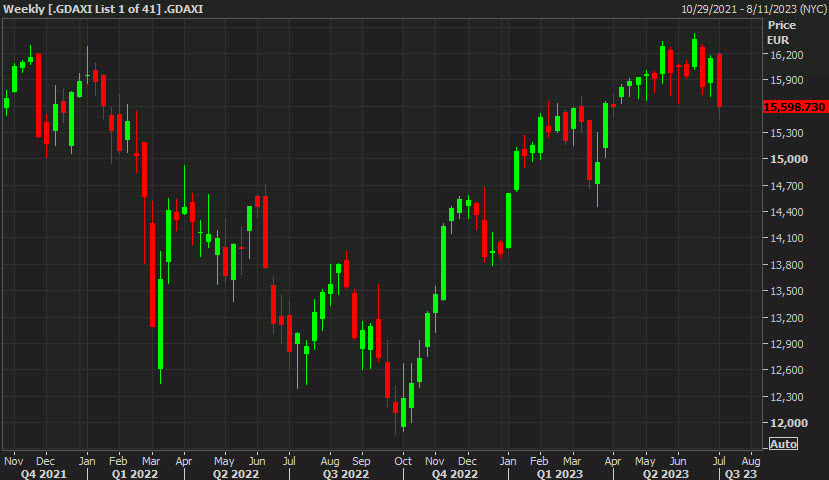Viewport: 829px width, 480px height.
Task: Click the Q2 2022 quarter label
Action: [x=236, y=474]
